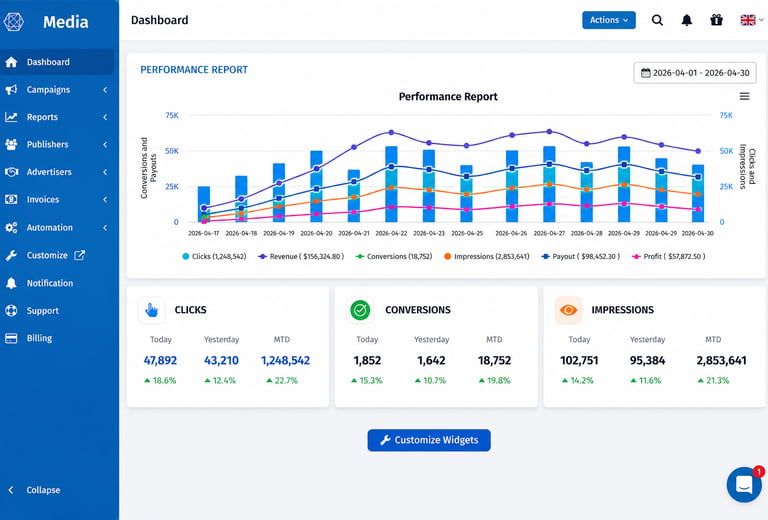This screenshot has width=768, height=520.
Task: Open the chat widget bubble
Action: pyautogui.click(x=744, y=485)
